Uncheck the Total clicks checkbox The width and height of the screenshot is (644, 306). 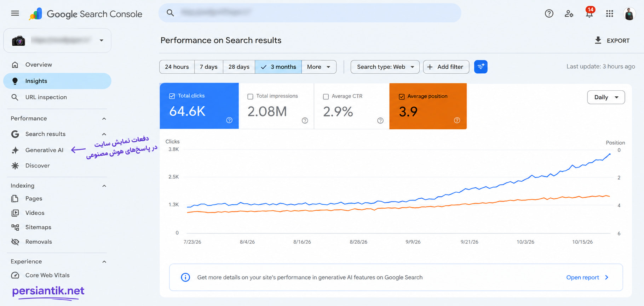[172, 96]
